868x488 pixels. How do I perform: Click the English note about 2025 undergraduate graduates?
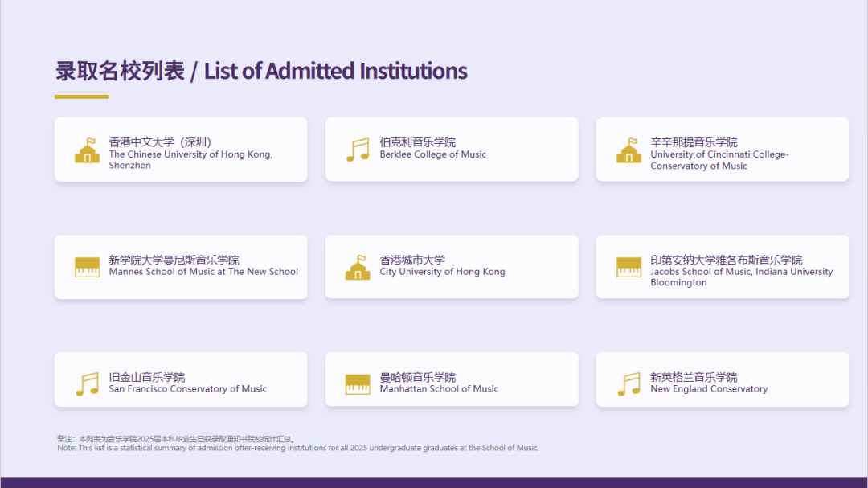(x=298, y=448)
